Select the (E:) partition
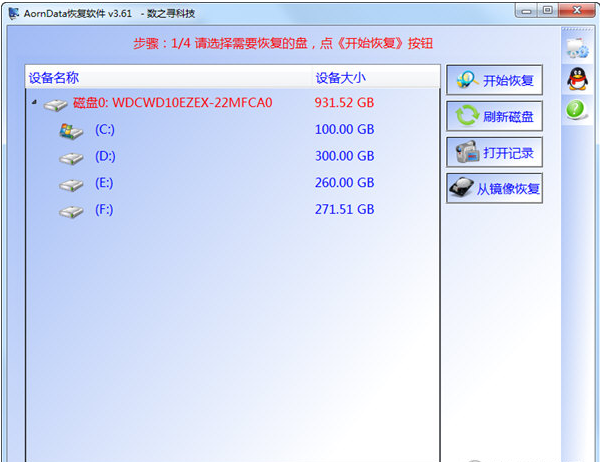600x462 pixels. (x=104, y=183)
